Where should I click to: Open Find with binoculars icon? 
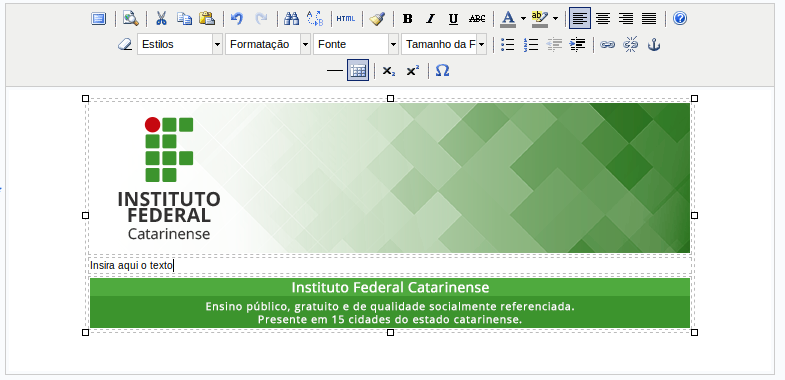(291, 19)
